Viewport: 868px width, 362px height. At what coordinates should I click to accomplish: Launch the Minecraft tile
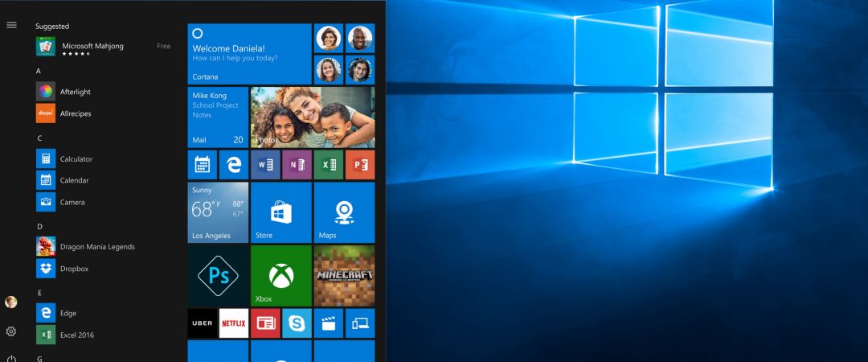click(344, 275)
